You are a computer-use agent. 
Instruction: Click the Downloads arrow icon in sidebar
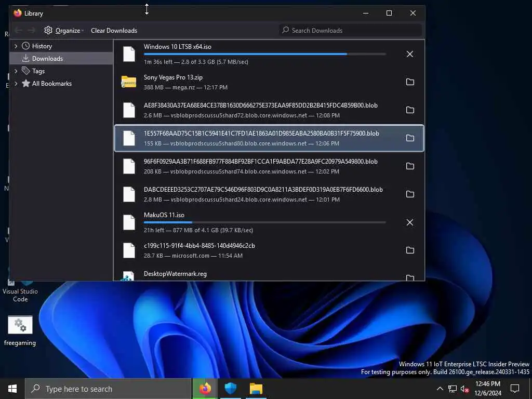[x=26, y=58]
